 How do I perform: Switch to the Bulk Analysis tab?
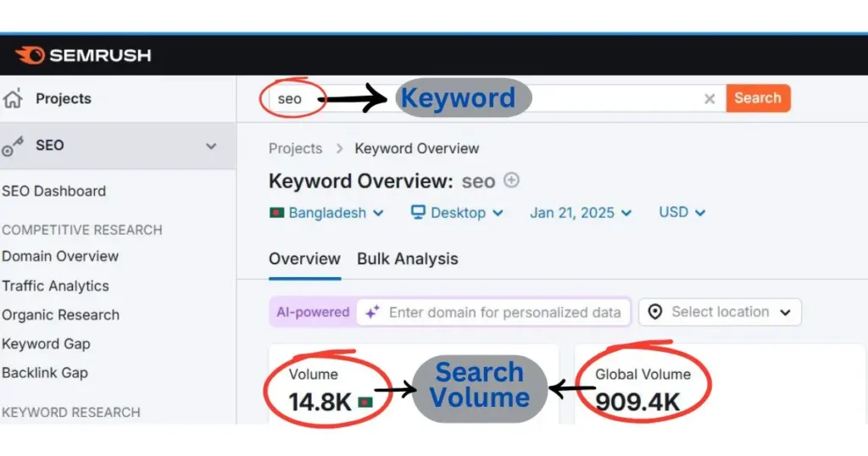(x=408, y=259)
